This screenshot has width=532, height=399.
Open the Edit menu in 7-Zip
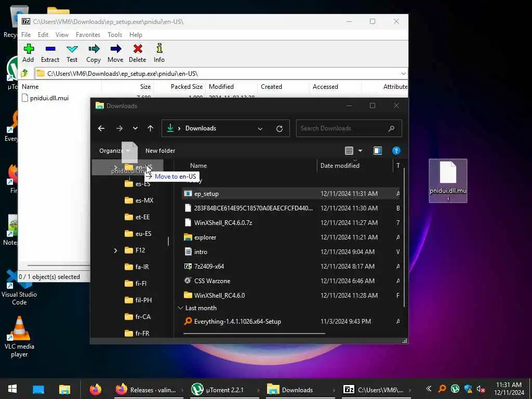pos(43,35)
